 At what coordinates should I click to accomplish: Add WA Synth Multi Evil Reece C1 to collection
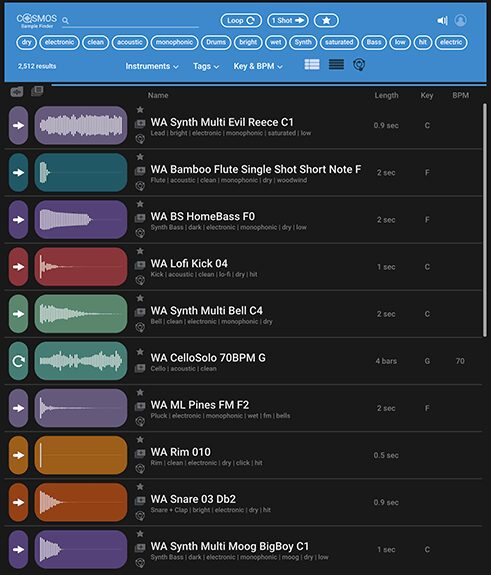140,124
